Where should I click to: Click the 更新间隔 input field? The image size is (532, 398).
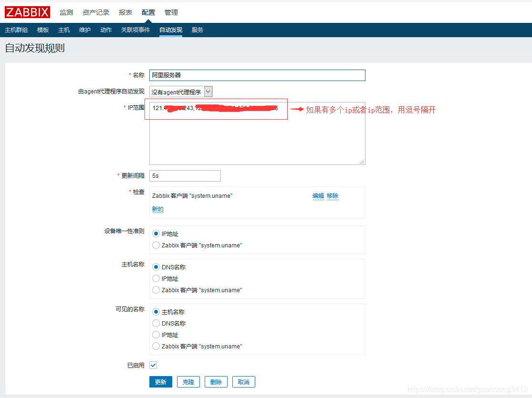pyautogui.click(x=185, y=175)
